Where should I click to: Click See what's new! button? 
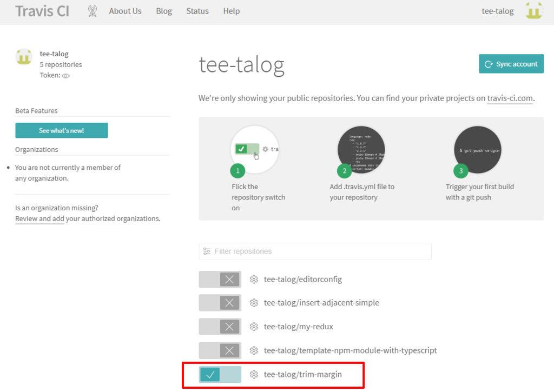click(62, 130)
